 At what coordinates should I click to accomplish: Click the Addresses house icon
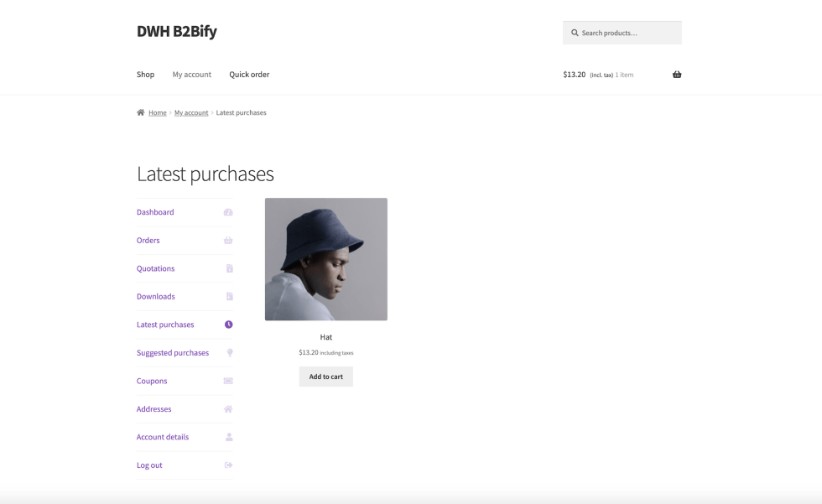(x=228, y=409)
